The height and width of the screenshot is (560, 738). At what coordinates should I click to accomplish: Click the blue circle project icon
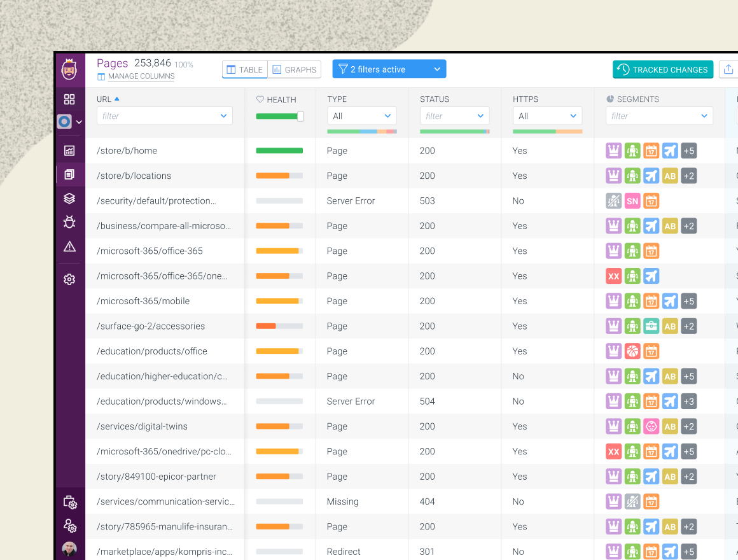point(64,122)
